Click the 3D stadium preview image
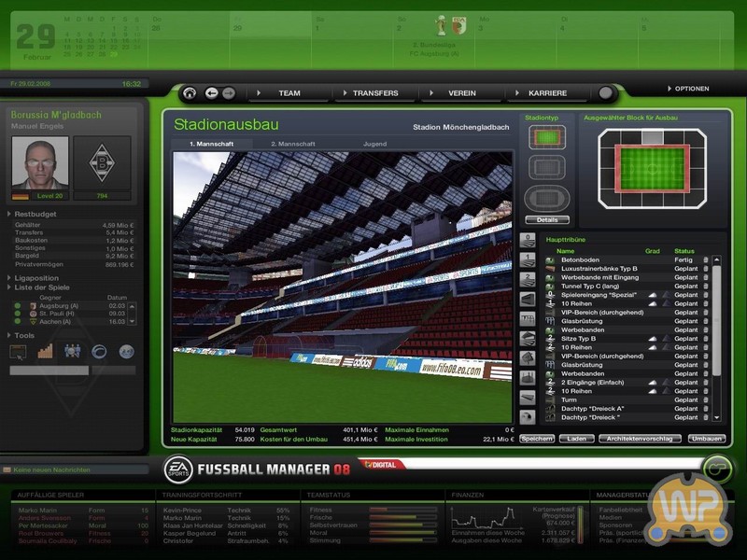This screenshot has height=560, width=747. pos(343,287)
